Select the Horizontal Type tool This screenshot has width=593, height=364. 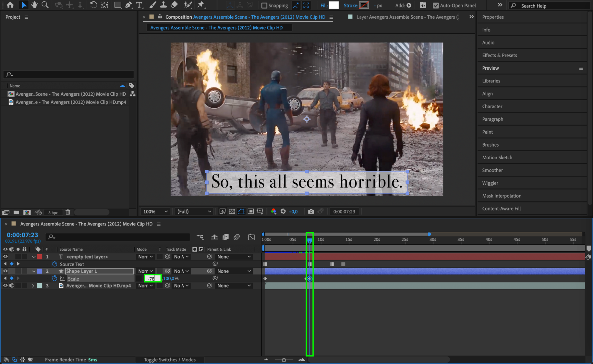tap(139, 5)
